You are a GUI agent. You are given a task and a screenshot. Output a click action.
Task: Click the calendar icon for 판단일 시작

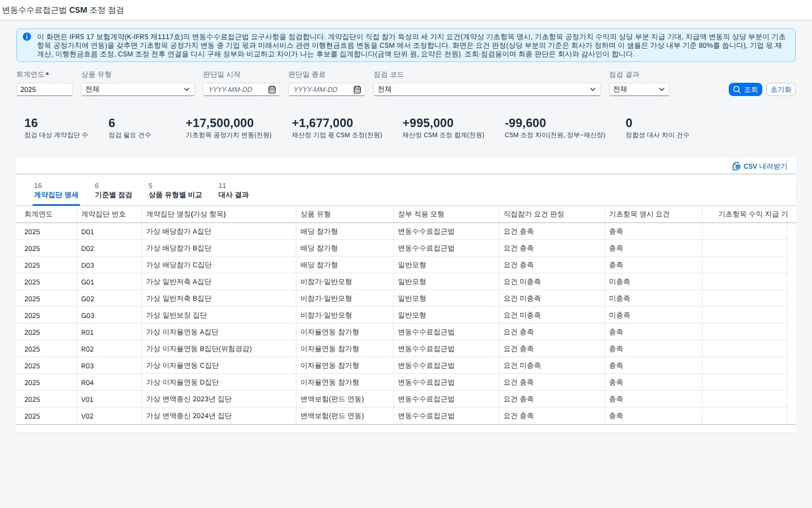[272, 89]
